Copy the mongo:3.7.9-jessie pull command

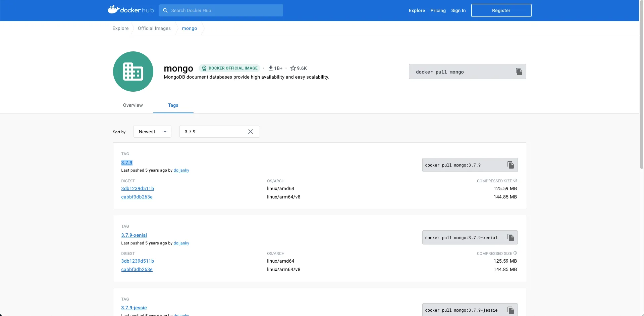[511, 310]
